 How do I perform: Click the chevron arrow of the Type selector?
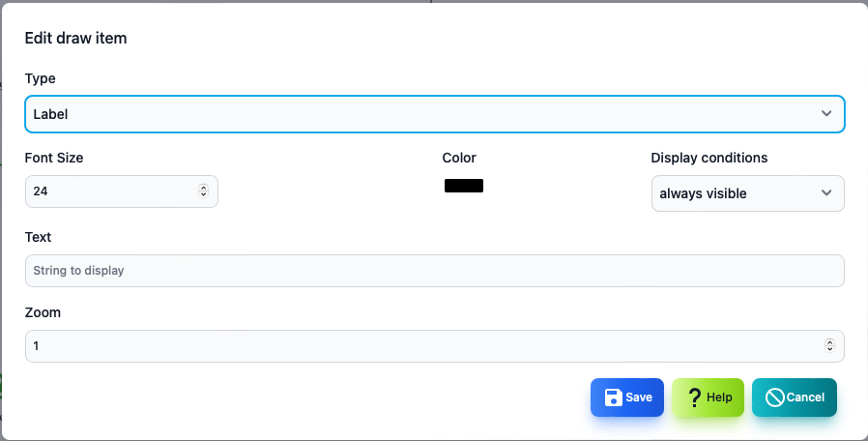pos(826,113)
